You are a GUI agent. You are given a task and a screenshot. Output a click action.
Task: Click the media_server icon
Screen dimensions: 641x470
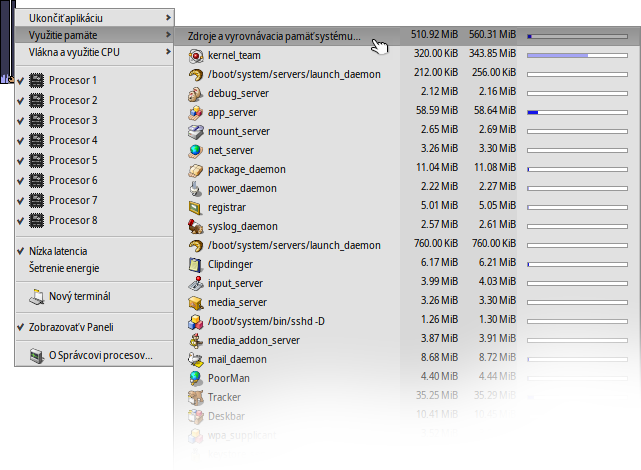pyautogui.click(x=196, y=302)
